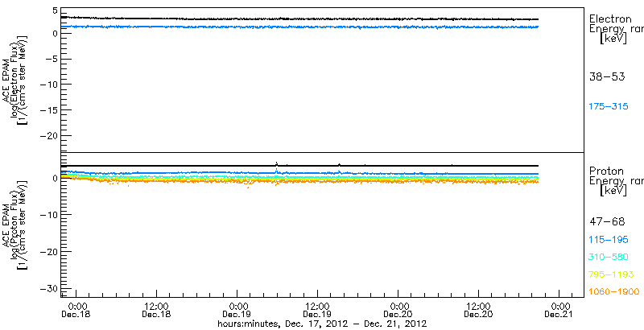Click the 0:00 Dec.18 time tick label
The height and width of the screenshot is (330, 644).
[76, 310]
